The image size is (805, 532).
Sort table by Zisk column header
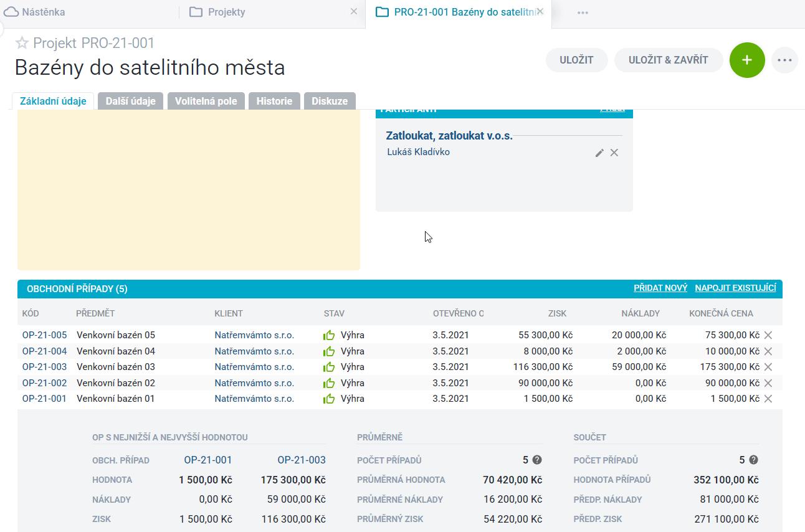click(x=557, y=313)
